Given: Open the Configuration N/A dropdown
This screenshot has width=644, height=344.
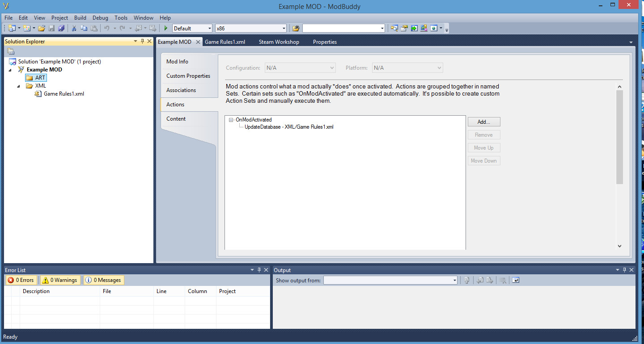Looking at the screenshot, I should click(300, 68).
